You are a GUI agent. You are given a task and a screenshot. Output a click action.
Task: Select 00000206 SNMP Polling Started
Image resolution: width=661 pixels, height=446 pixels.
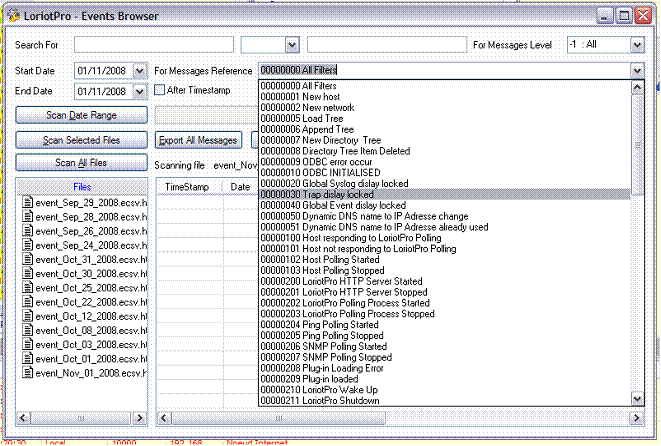click(x=445, y=347)
